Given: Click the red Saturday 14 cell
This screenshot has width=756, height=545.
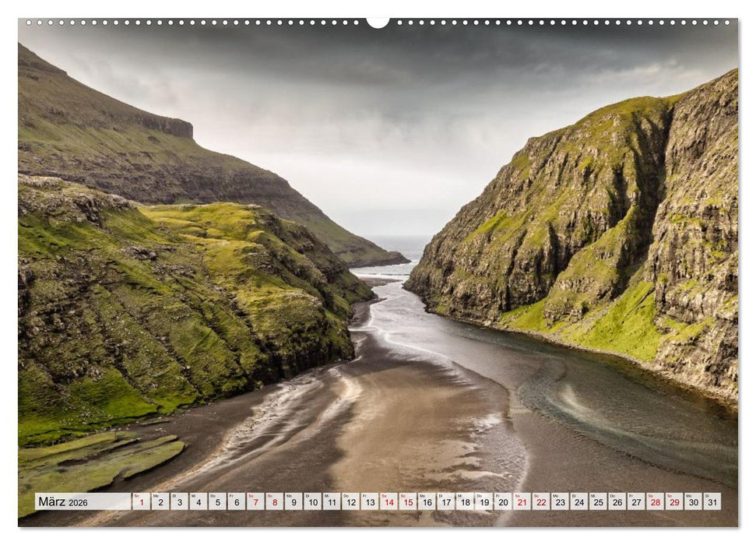Looking at the screenshot, I should (389, 501).
